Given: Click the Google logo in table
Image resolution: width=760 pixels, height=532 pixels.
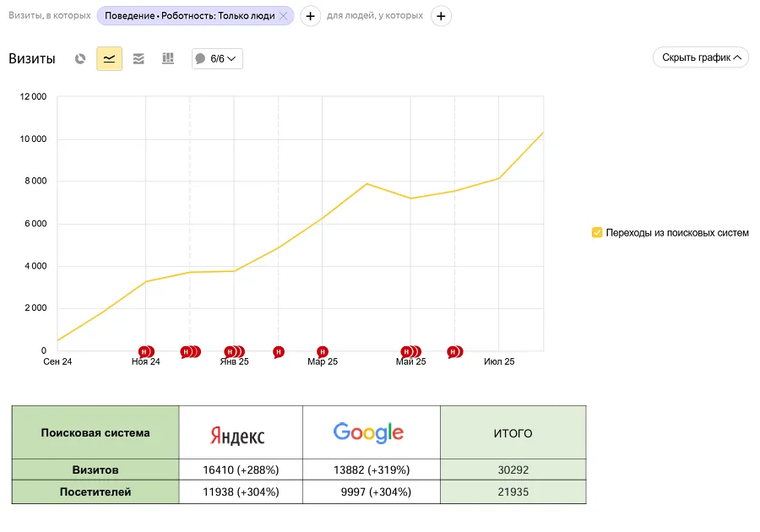Looking at the screenshot, I should tap(368, 433).
